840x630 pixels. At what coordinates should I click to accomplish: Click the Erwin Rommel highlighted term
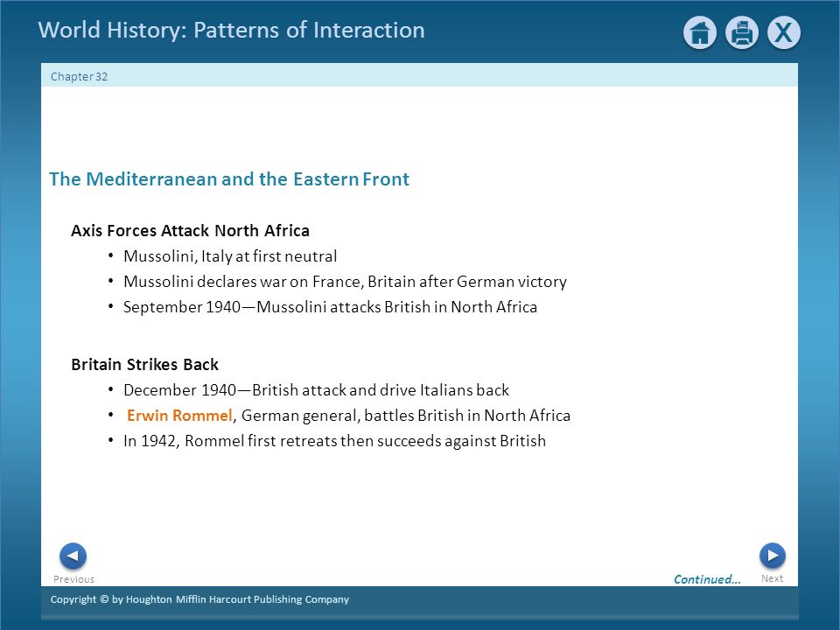(x=179, y=415)
